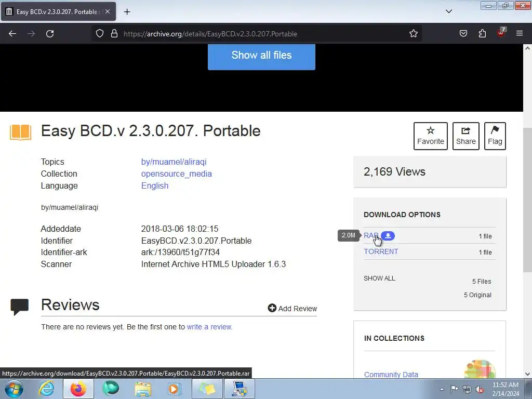Click the muted volume tray icon

coord(480,389)
